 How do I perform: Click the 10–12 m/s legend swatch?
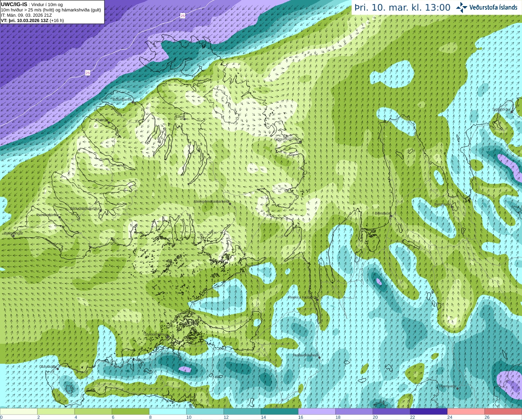[x=205, y=411]
